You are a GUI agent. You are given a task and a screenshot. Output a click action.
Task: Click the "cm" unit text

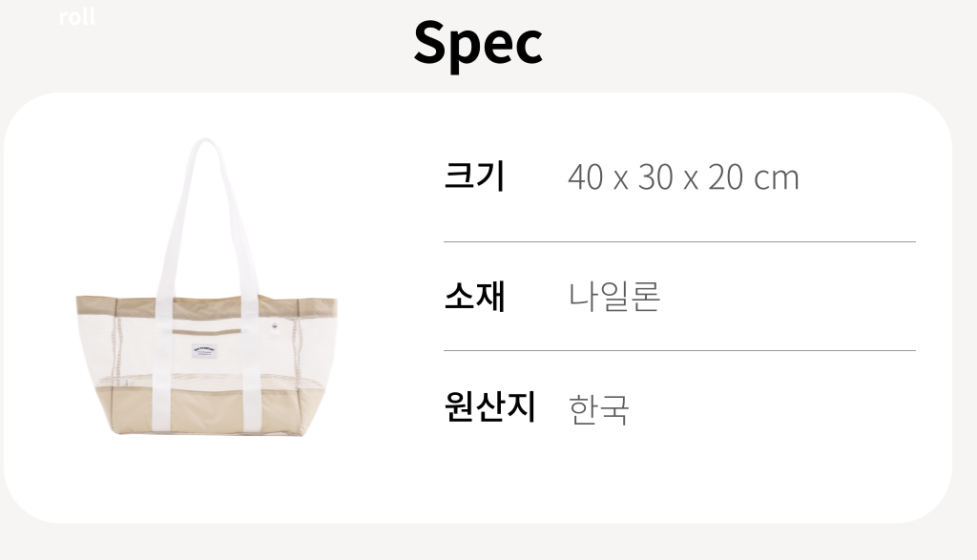click(x=777, y=178)
